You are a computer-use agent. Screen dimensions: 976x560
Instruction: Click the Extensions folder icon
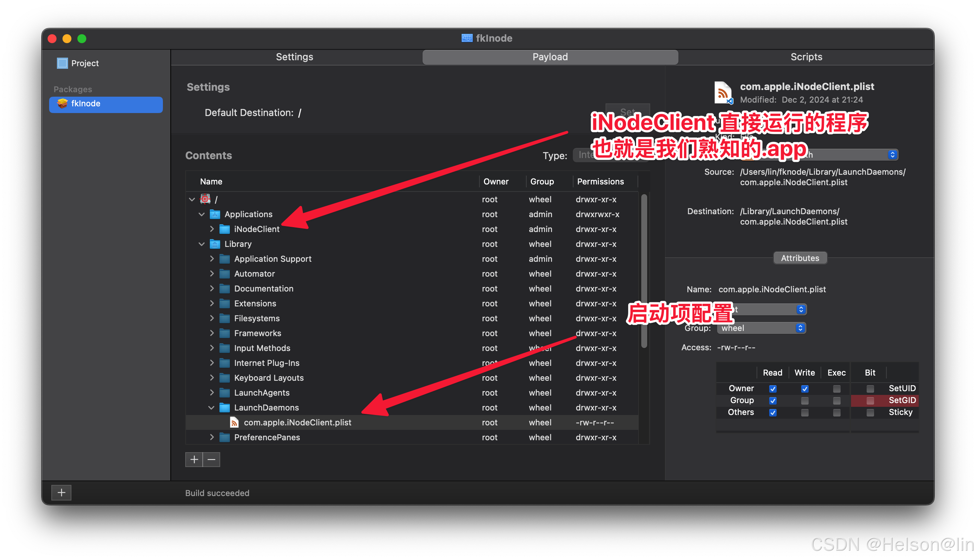pos(224,303)
